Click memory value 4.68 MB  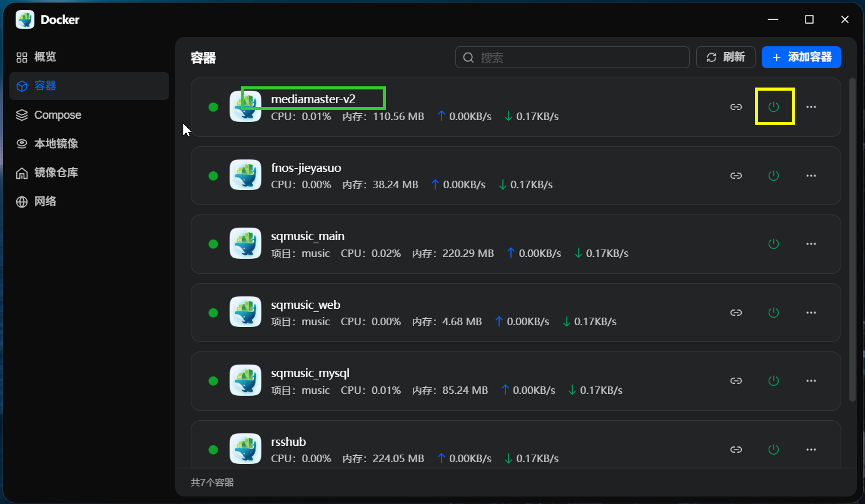pos(462,321)
